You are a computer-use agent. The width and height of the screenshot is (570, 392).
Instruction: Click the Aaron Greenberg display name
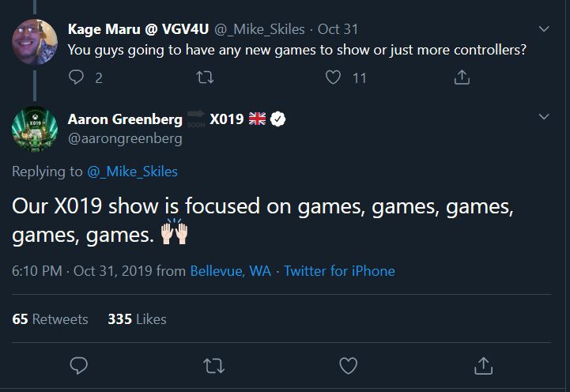point(125,119)
